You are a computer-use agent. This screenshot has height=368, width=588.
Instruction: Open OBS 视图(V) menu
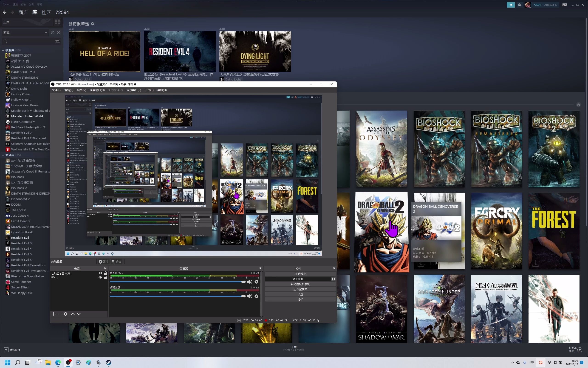81,90
